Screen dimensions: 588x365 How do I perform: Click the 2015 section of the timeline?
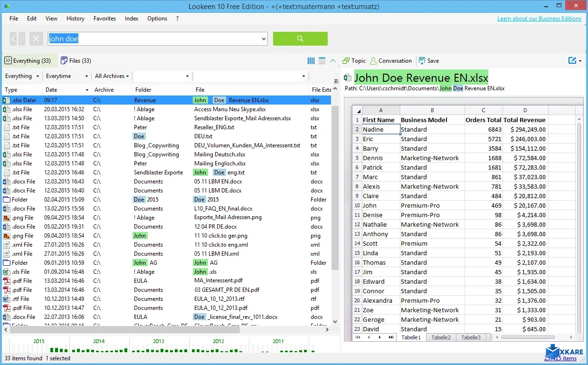tap(39, 346)
